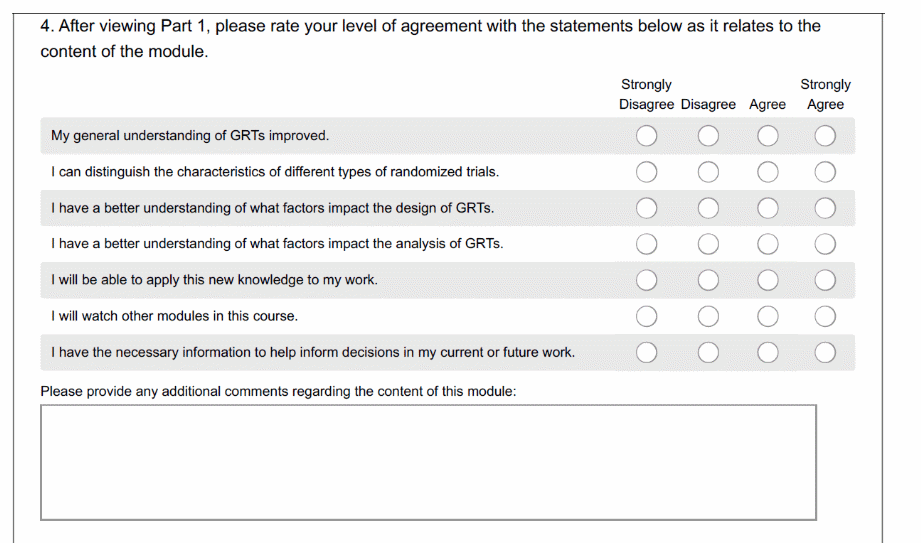Choose Agree for general understanding of GRTs
This screenshot has height=543, width=921.
[x=767, y=136]
